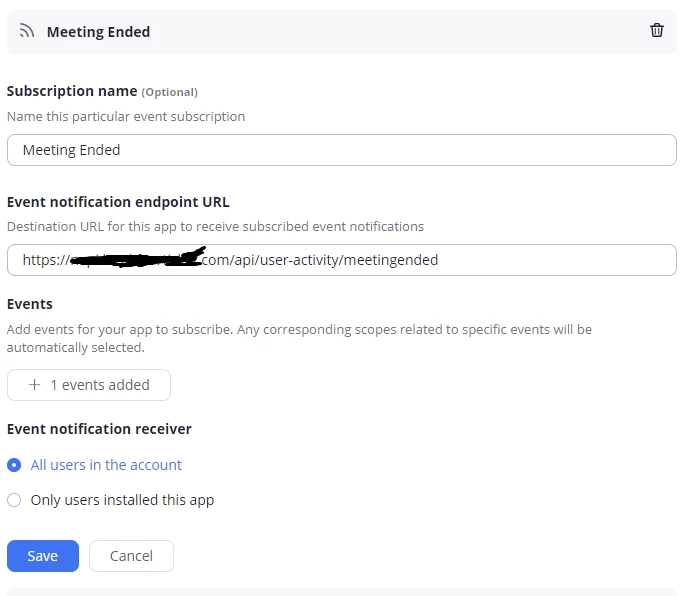Image resolution: width=681 pixels, height=596 pixels.
Task: Cancel editing the subscription
Action: pyautogui.click(x=131, y=556)
